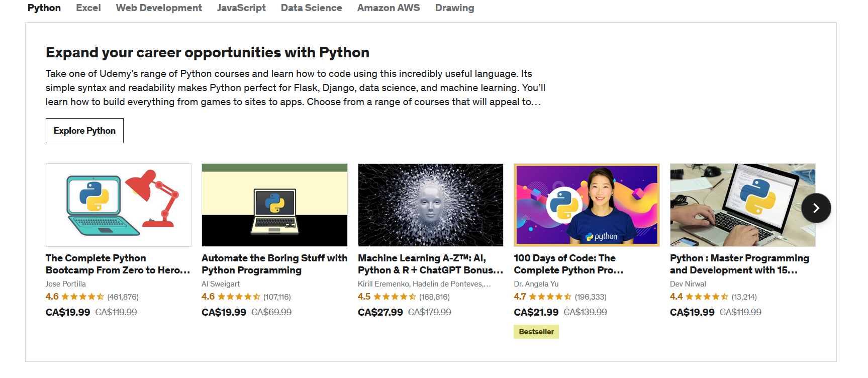Viewport: 868px width, 378px height.
Task: Open the Drawing course category
Action: click(x=454, y=8)
